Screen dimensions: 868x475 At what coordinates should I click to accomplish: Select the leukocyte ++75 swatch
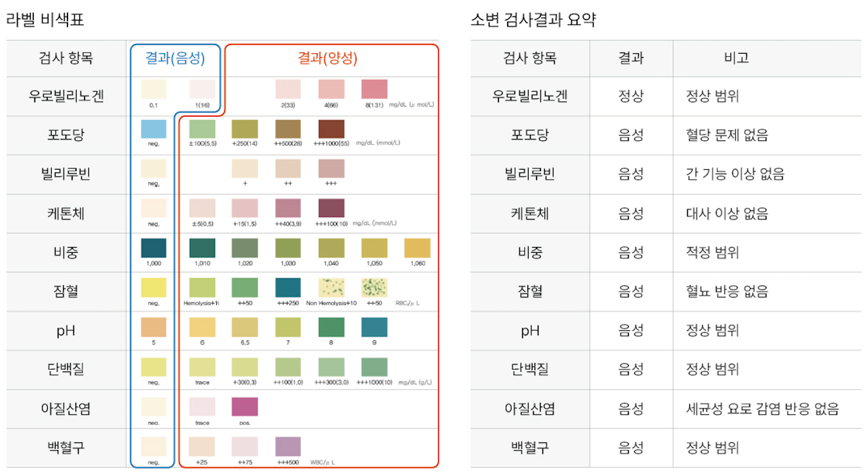pos(244,447)
